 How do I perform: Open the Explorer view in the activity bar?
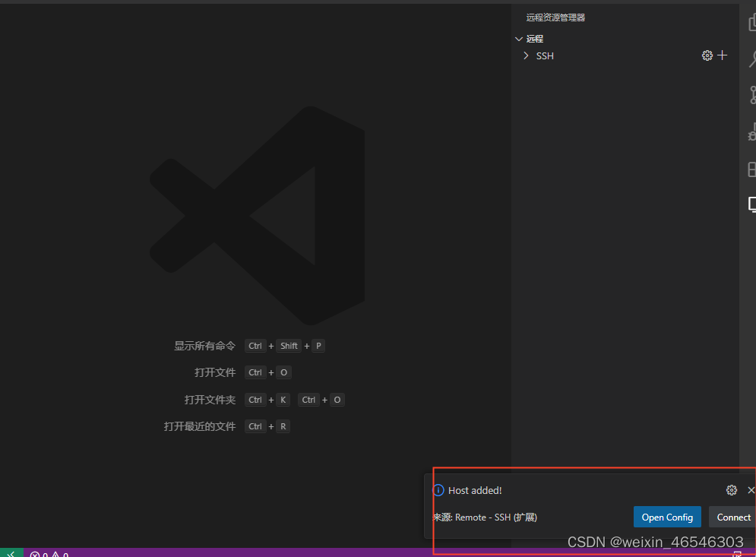click(x=751, y=22)
